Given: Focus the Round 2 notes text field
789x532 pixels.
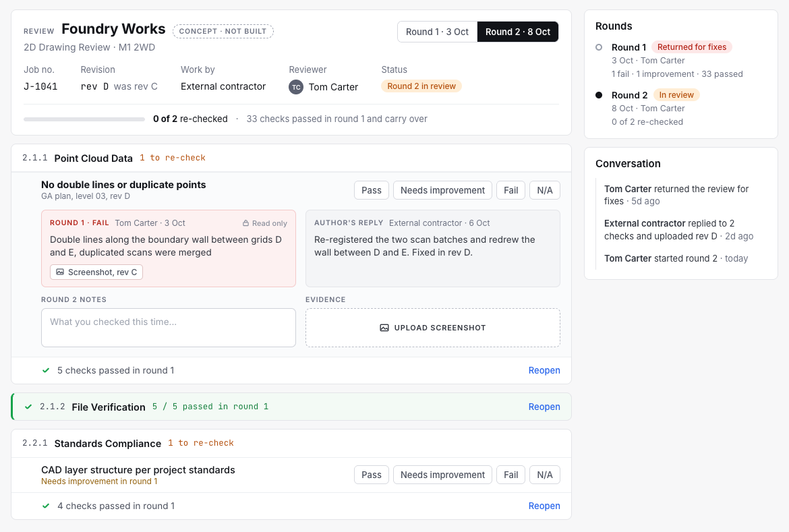Looking at the screenshot, I should [168, 328].
